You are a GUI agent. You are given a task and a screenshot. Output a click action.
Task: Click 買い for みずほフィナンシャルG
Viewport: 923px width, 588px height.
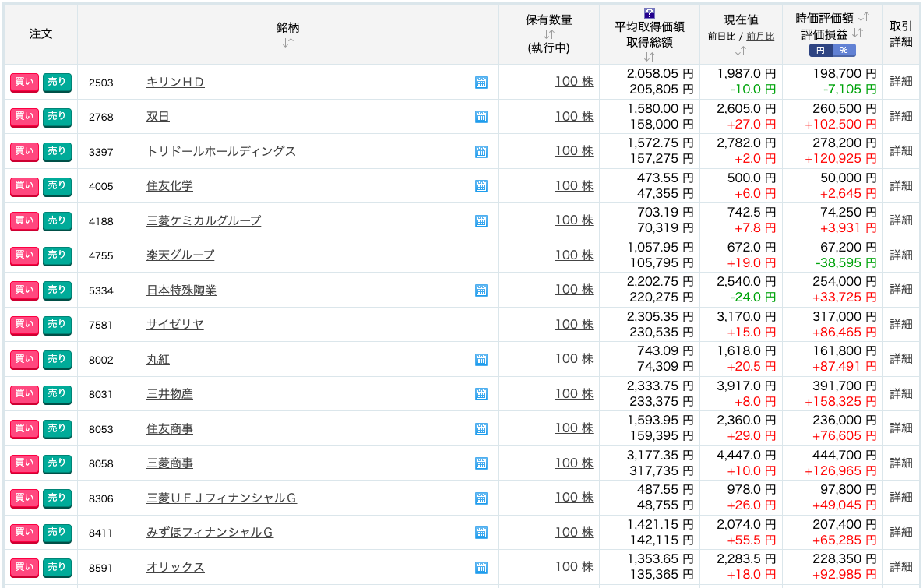pyautogui.click(x=24, y=533)
